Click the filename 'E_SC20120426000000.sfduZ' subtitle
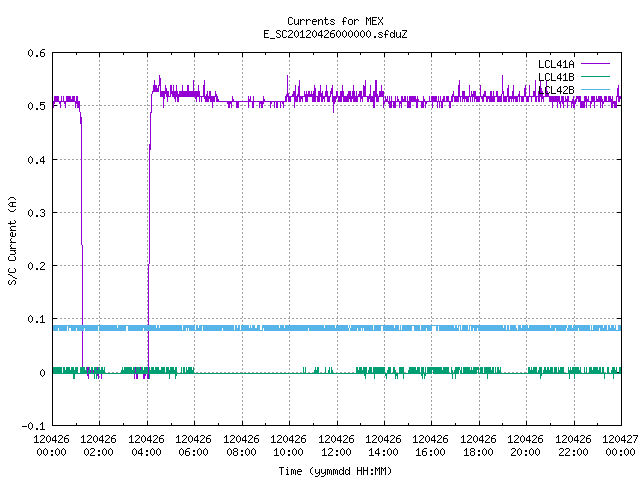Viewport: 640px width, 480px height. click(335, 34)
